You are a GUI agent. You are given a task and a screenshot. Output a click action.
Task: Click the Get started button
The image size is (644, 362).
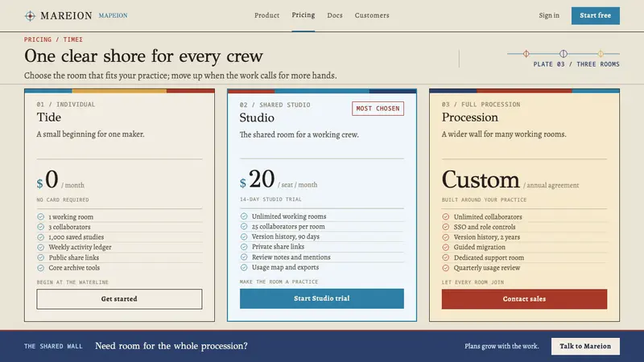click(x=119, y=298)
